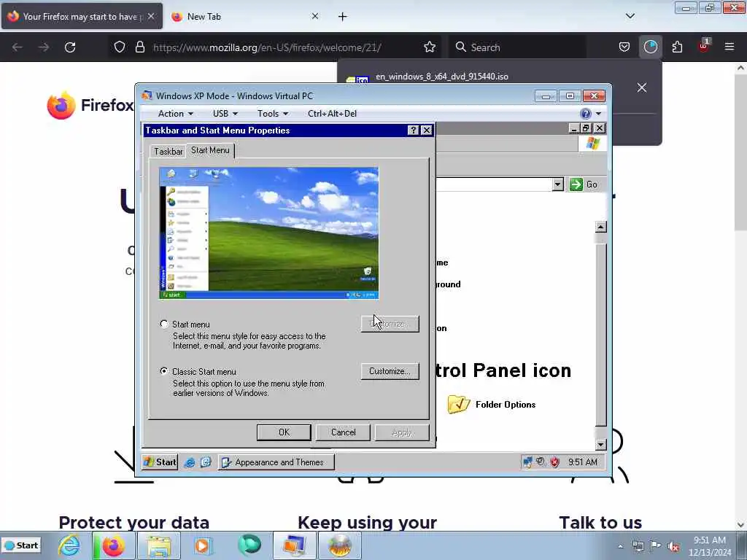Click the Action Center flag tray icon
The height and width of the screenshot is (560, 747).
click(656, 546)
